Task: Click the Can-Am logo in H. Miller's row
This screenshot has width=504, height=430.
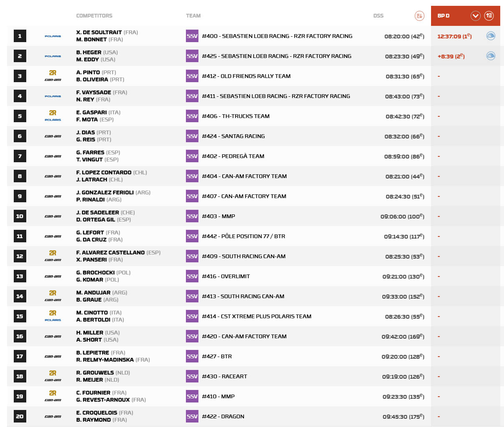Action: tap(53, 336)
